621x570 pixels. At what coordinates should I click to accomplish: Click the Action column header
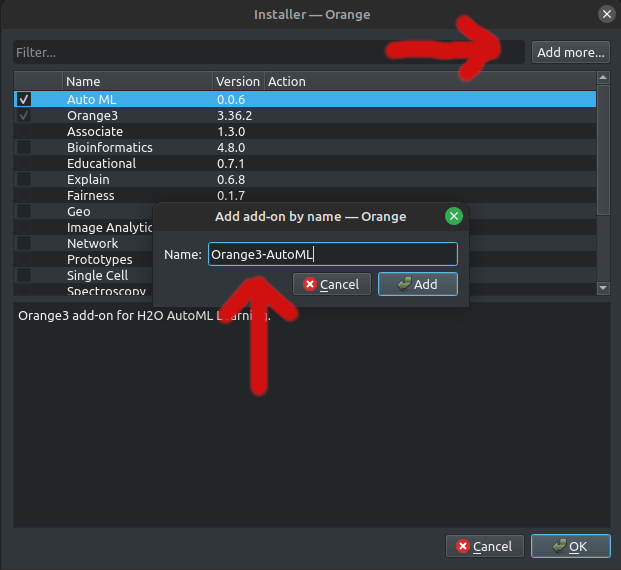click(430, 82)
